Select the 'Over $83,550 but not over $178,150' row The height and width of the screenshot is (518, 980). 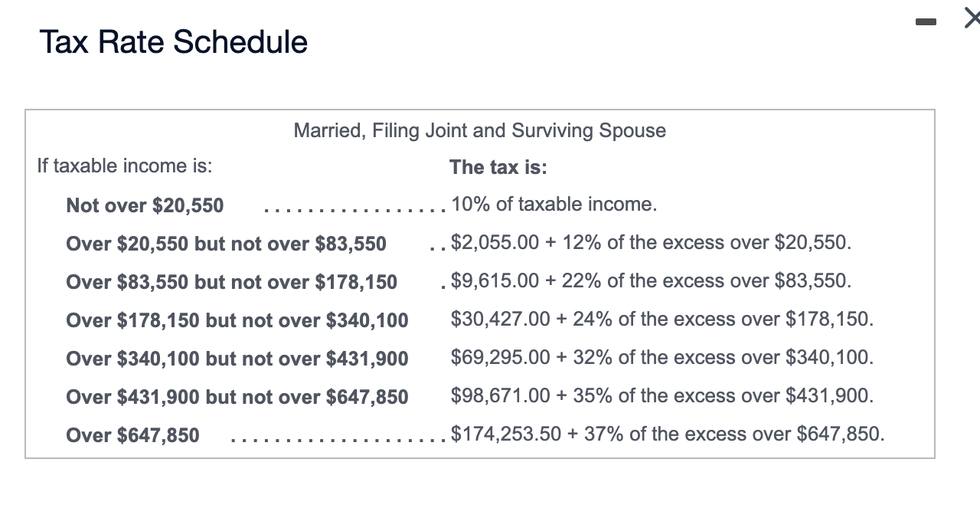click(x=231, y=281)
